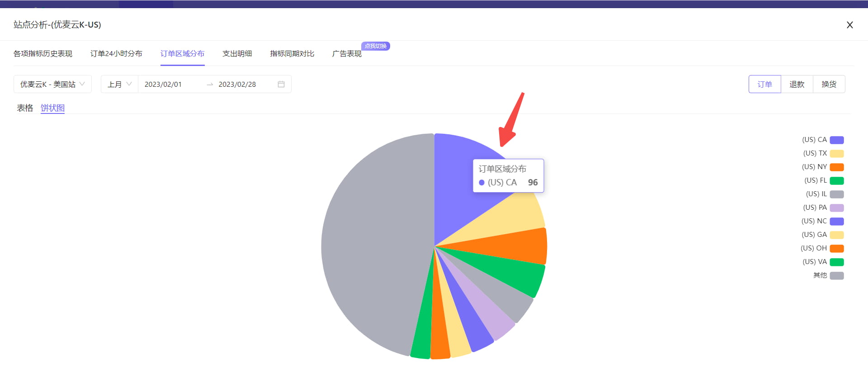Switch to the 换货 segment button

point(829,84)
